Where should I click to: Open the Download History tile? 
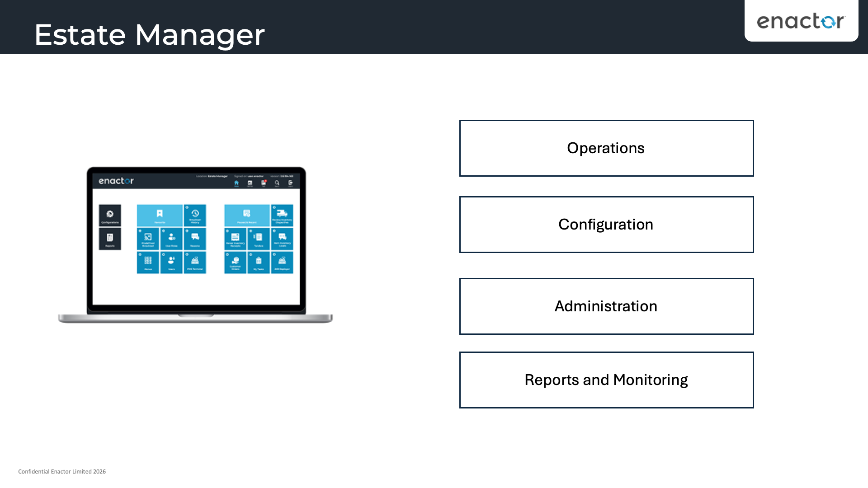tap(195, 215)
